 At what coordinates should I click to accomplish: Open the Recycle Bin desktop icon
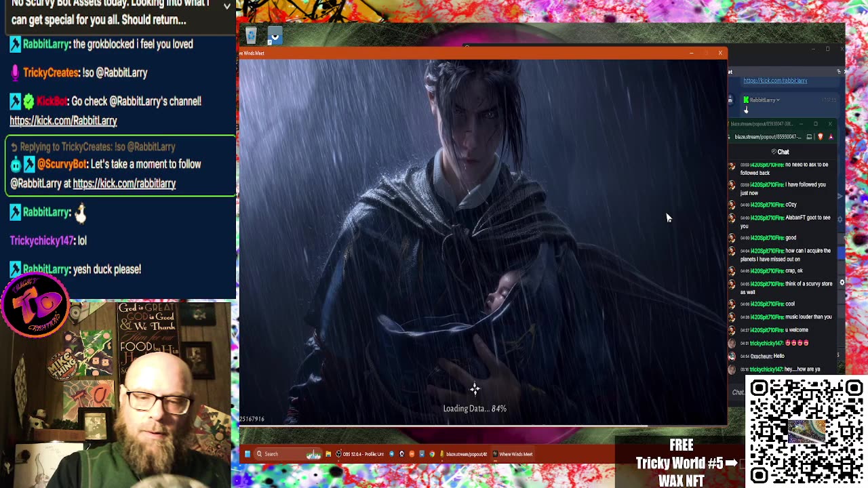251,35
